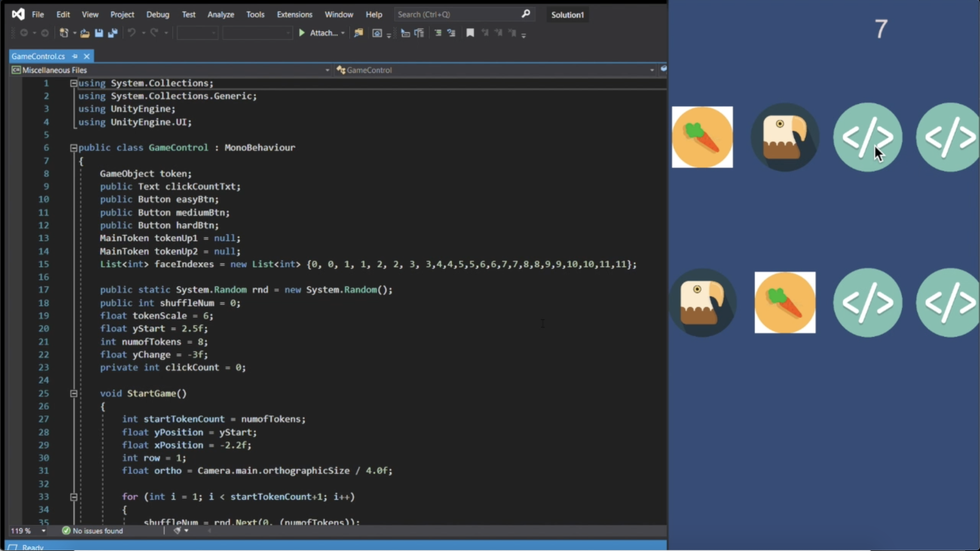Click the No issues found indicator

[x=92, y=531]
